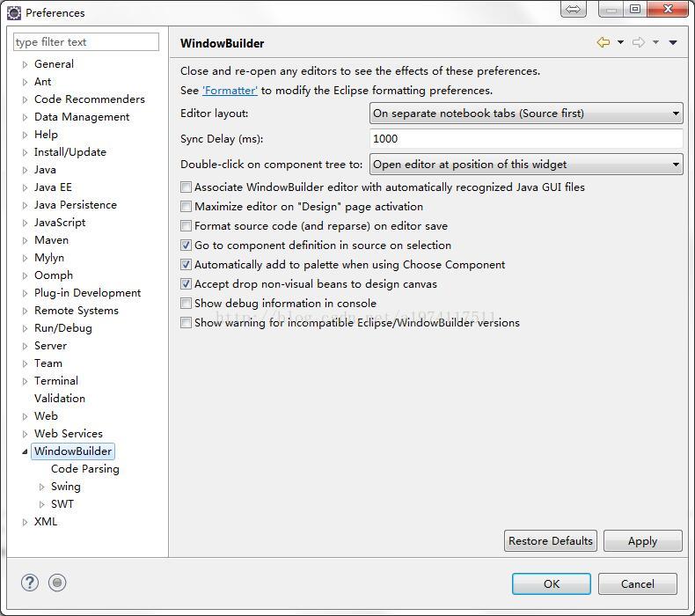Screen dimensions: 695x616
Task: Select Validation category
Action: click(x=60, y=399)
